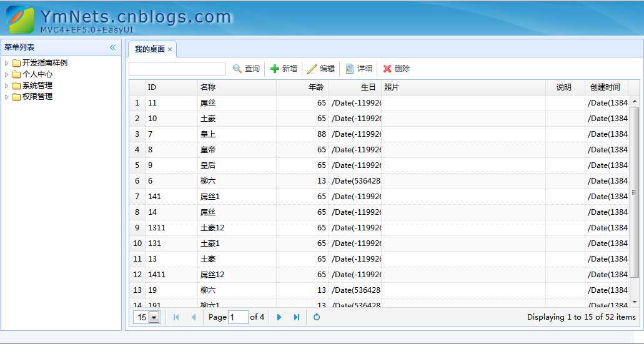The height and width of the screenshot is (344, 644).
Task: Select the row named 皇后
Action: [x=379, y=165]
